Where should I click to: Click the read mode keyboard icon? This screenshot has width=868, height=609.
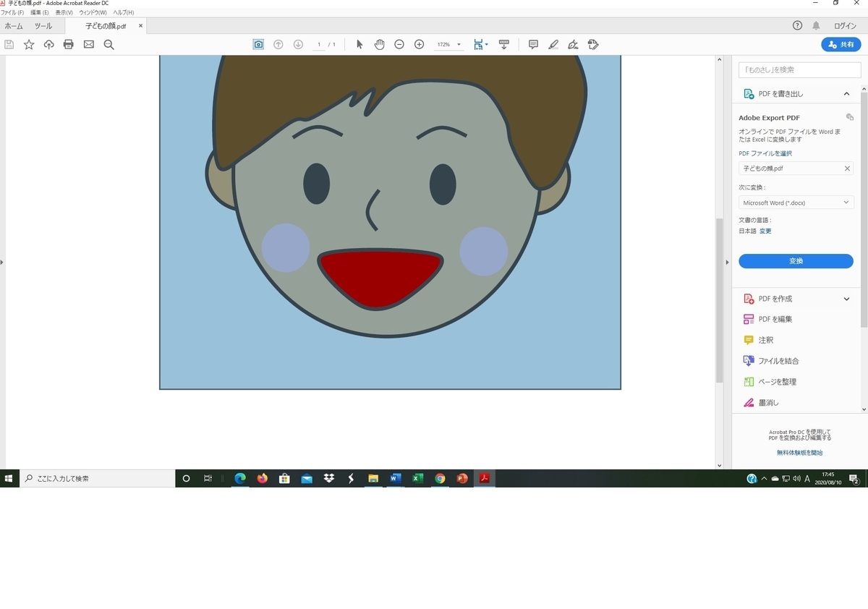click(504, 45)
